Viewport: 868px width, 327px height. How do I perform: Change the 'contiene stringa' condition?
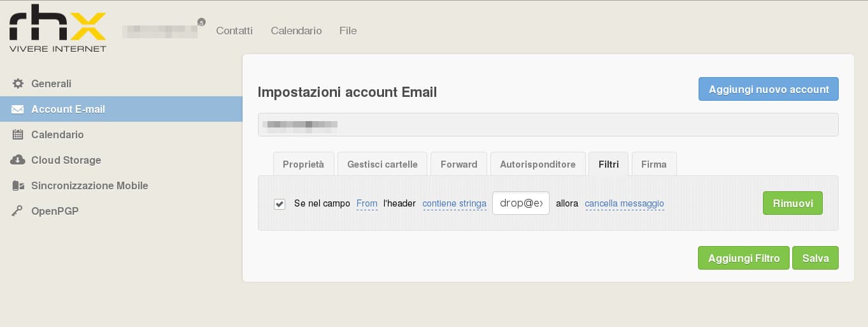454,204
